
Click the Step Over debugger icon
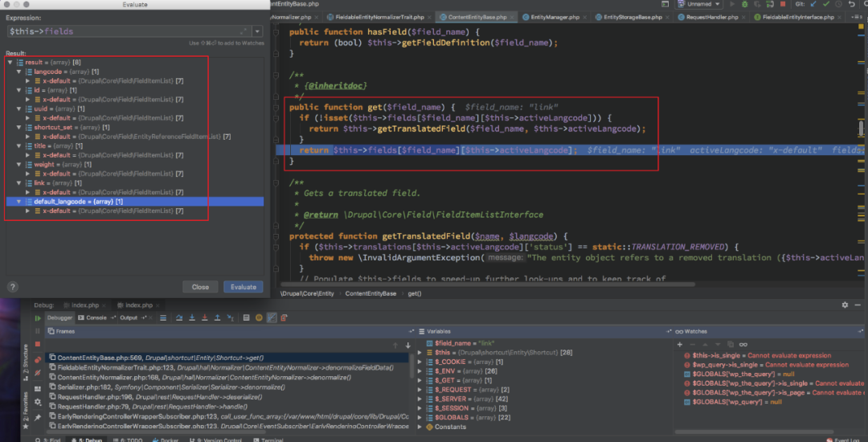click(178, 317)
